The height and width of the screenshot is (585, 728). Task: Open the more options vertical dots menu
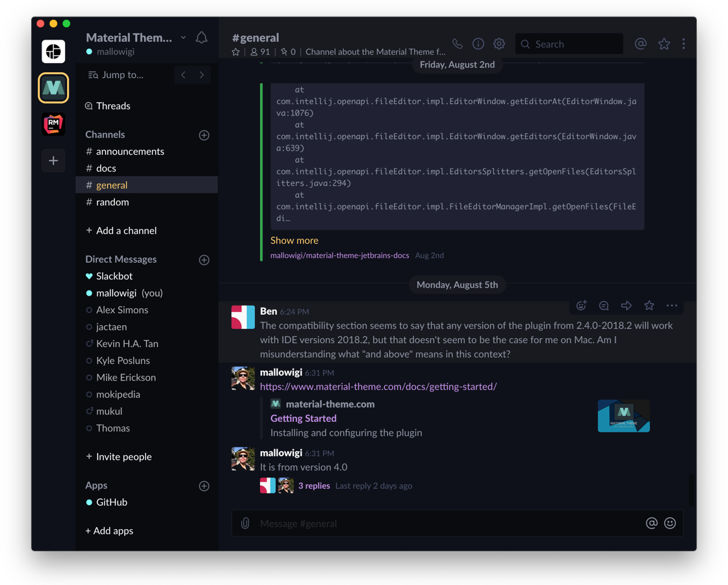click(x=683, y=44)
